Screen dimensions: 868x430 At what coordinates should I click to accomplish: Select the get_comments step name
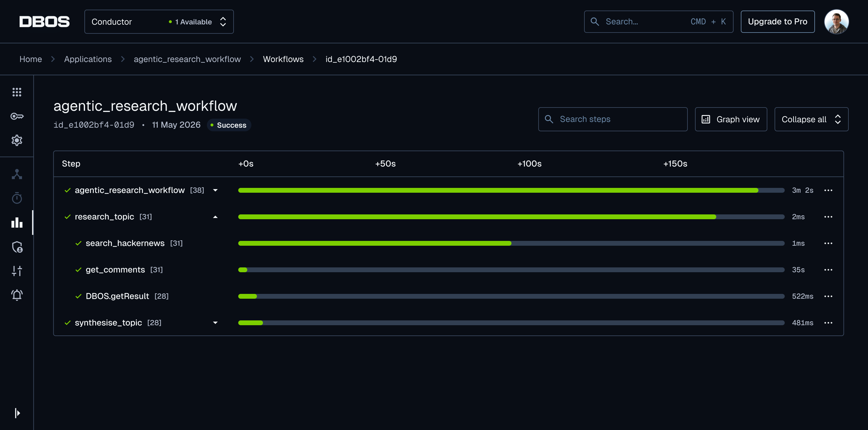tap(115, 270)
